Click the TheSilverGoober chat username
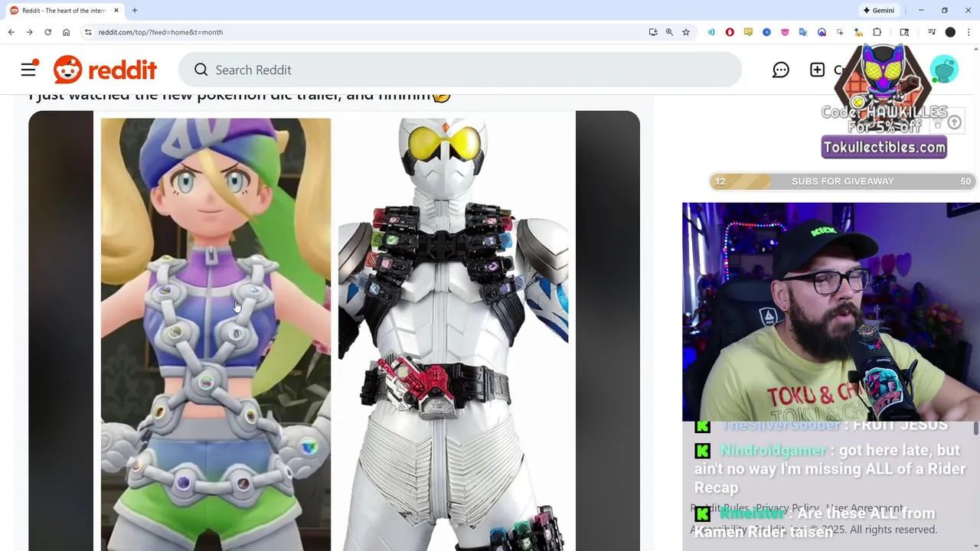The width and height of the screenshot is (980, 551). click(781, 425)
